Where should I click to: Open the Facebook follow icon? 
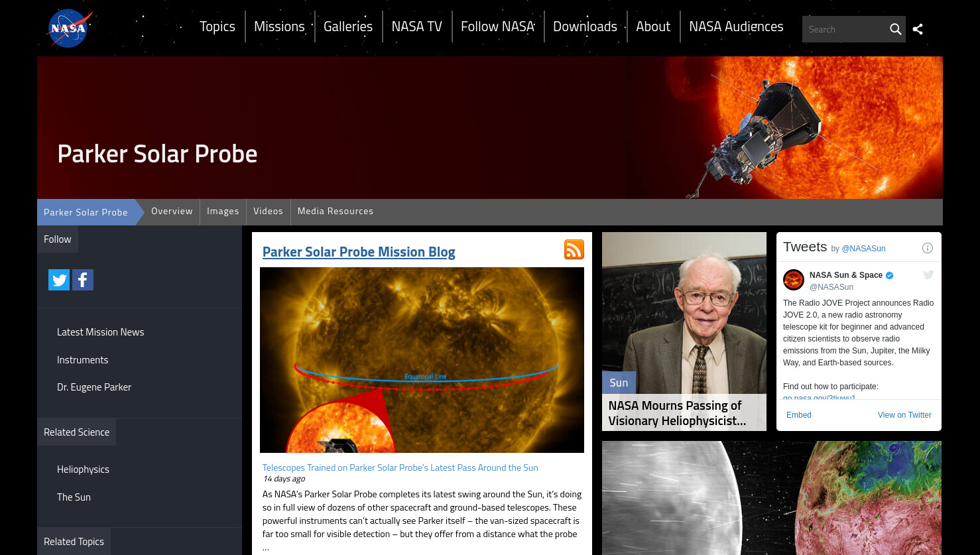[x=83, y=280]
